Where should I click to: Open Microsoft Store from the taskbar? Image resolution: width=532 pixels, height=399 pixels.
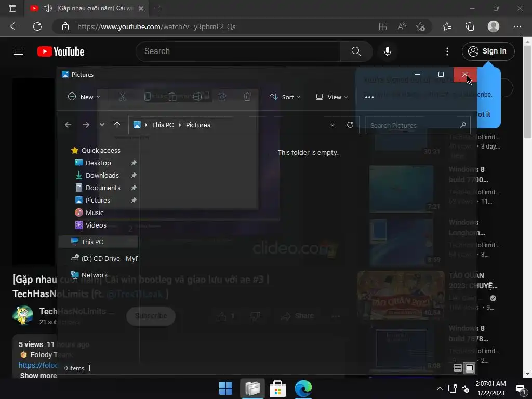(x=277, y=389)
